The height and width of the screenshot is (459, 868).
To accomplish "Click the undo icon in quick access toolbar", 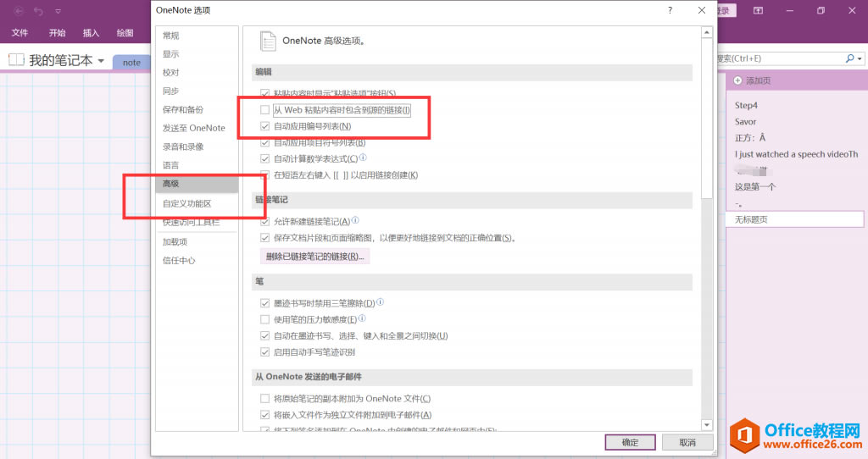I will 38,10.
